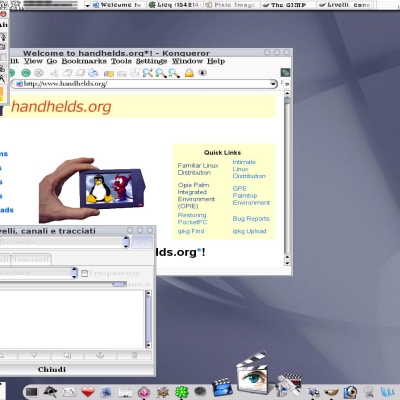Click the GIMP layer list scrollbar down arrow
The image size is (400, 400).
coord(149,345)
